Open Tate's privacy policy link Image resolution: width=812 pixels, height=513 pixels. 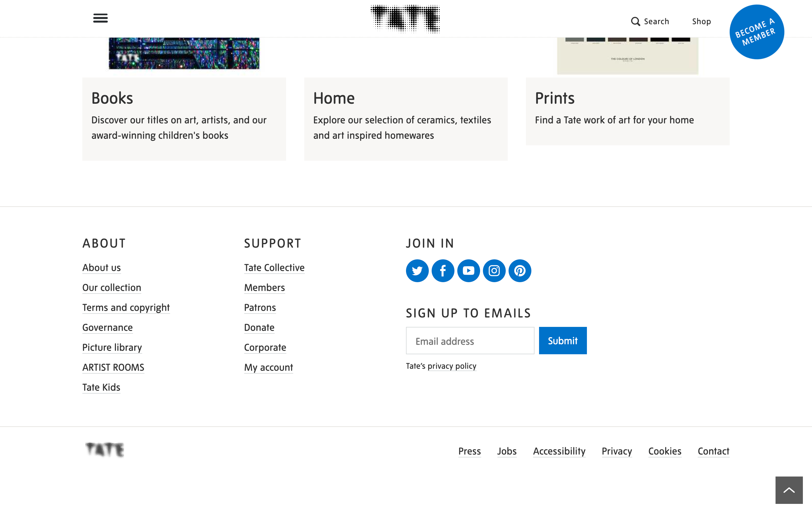tap(452, 366)
